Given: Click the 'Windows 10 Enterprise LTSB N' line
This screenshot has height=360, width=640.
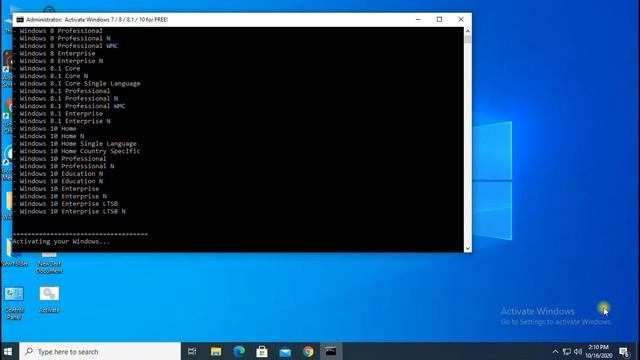Looking at the screenshot, I should click(x=73, y=211).
